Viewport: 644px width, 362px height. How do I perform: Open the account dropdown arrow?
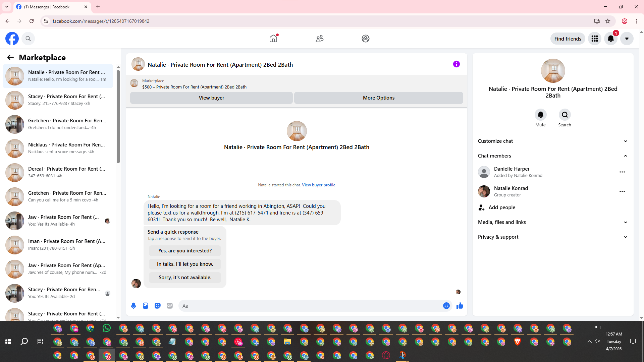tap(627, 39)
